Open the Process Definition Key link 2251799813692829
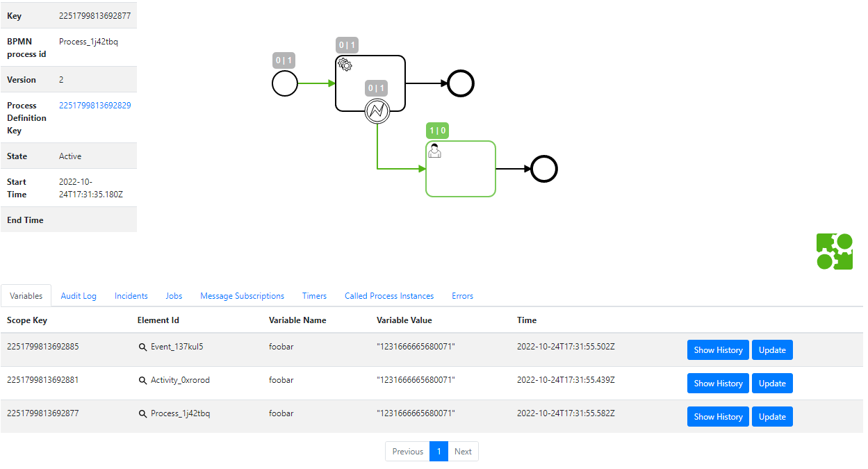Image resolution: width=868 pixels, height=469 pixels. (94, 105)
